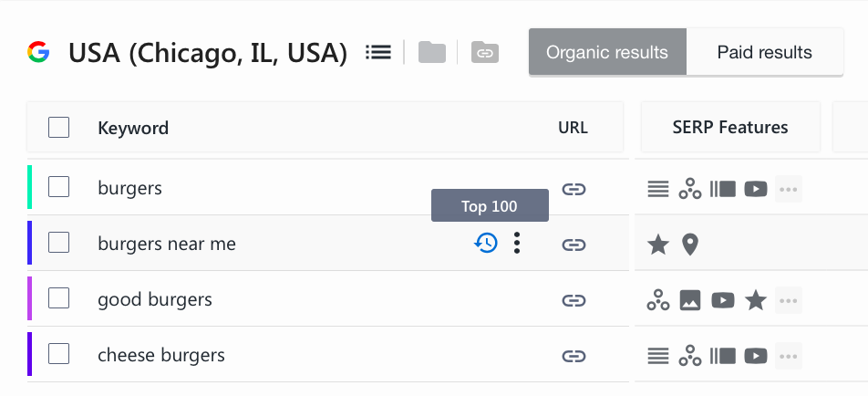Open the three-dot menu for burgers near me
The image size is (868, 396).
[x=516, y=243]
